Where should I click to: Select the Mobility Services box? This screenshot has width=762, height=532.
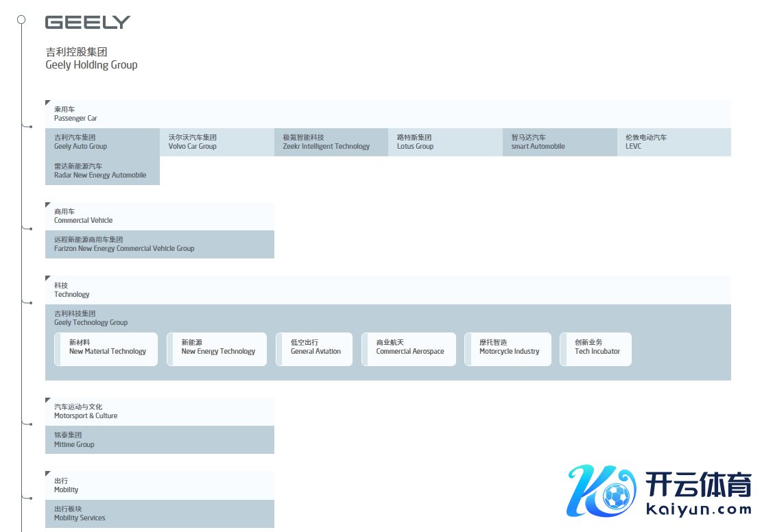[x=160, y=514]
